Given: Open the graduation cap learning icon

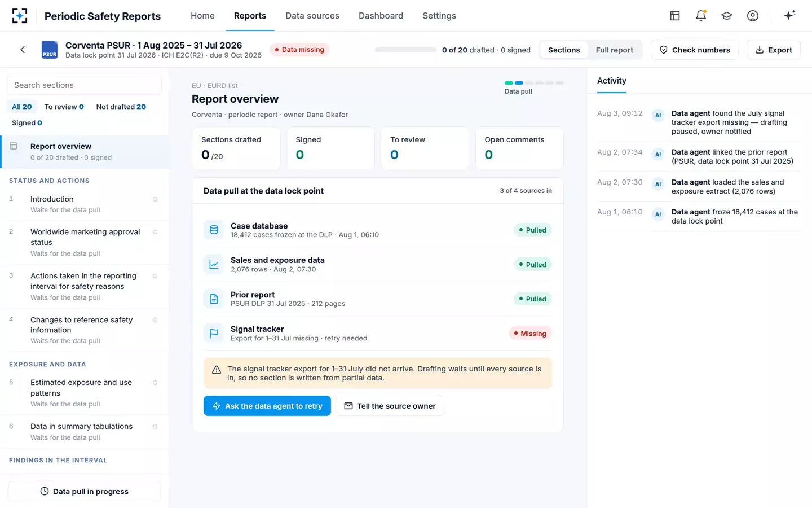Looking at the screenshot, I should [727, 16].
